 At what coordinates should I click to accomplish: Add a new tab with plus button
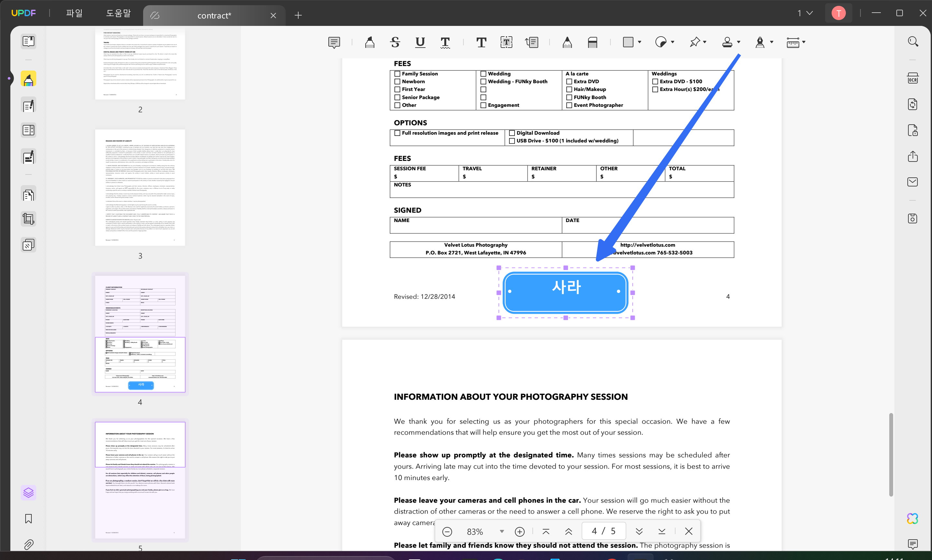coord(298,16)
